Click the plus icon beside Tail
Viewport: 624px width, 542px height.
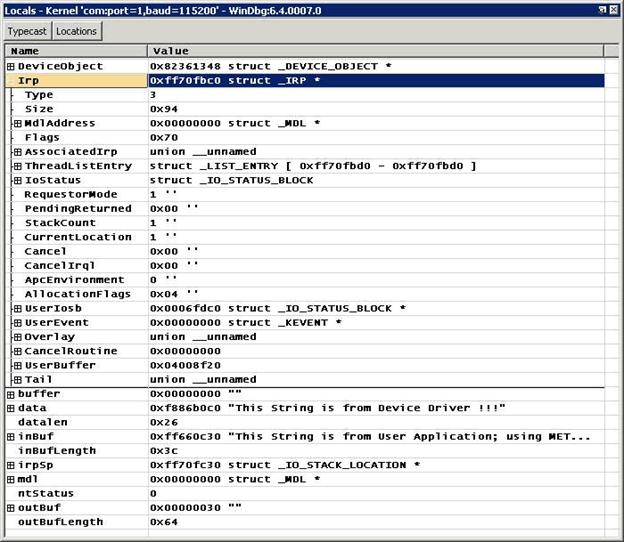tap(17, 380)
